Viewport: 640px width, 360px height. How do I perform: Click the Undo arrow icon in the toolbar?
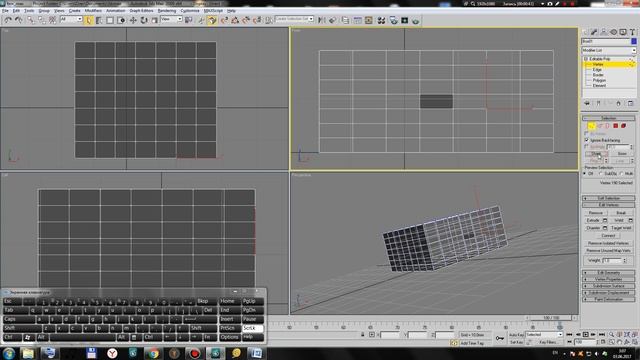click(8, 20)
